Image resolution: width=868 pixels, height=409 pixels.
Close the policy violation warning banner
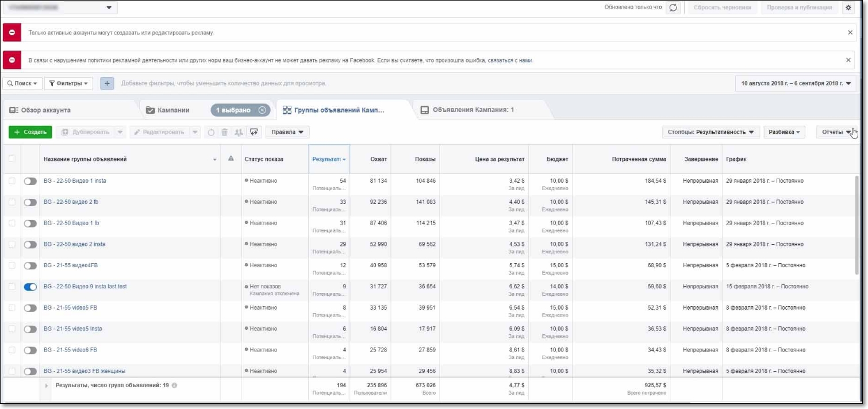[x=848, y=60]
